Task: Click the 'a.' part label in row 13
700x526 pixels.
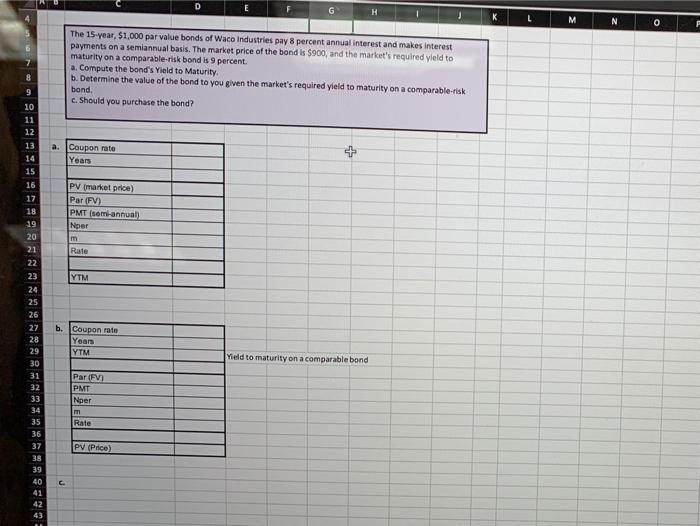Action: click(55, 146)
